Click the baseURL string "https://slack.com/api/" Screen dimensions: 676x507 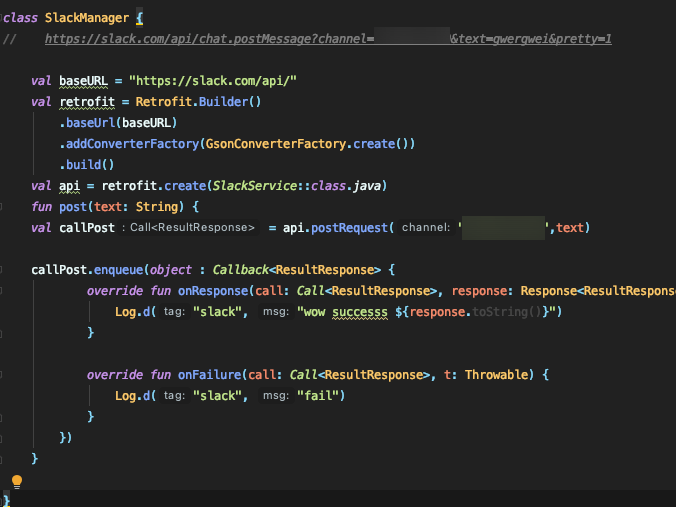213,81
